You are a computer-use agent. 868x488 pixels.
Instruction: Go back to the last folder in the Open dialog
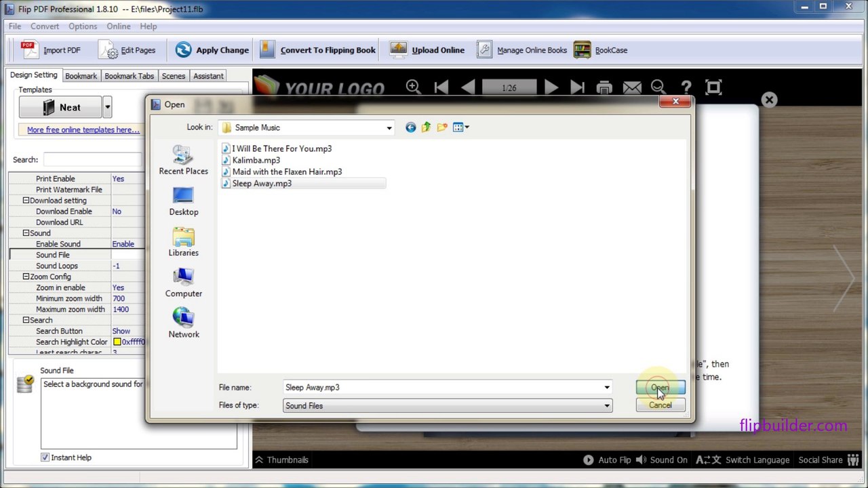pyautogui.click(x=410, y=127)
